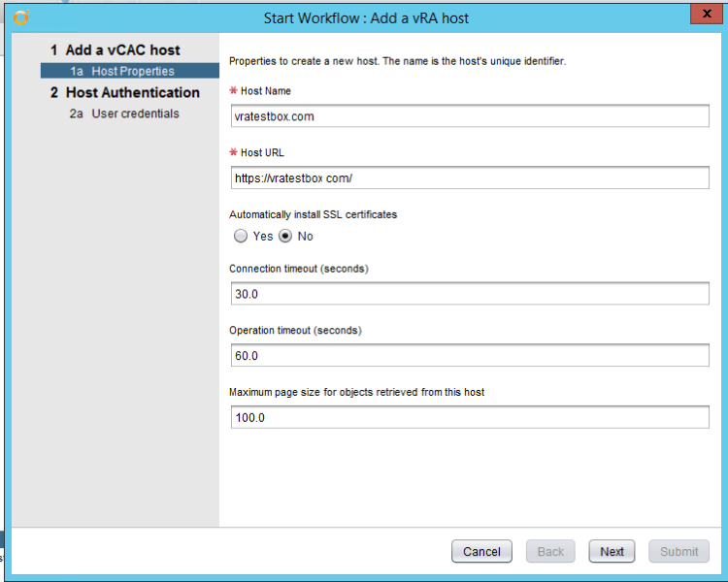Click the Maximum page size field

tap(470, 417)
